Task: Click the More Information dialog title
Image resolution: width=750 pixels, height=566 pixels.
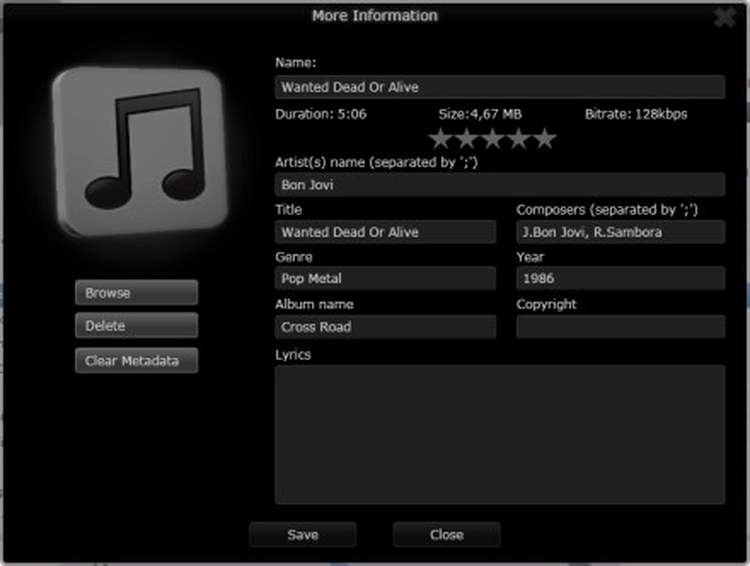Action: pyautogui.click(x=375, y=15)
